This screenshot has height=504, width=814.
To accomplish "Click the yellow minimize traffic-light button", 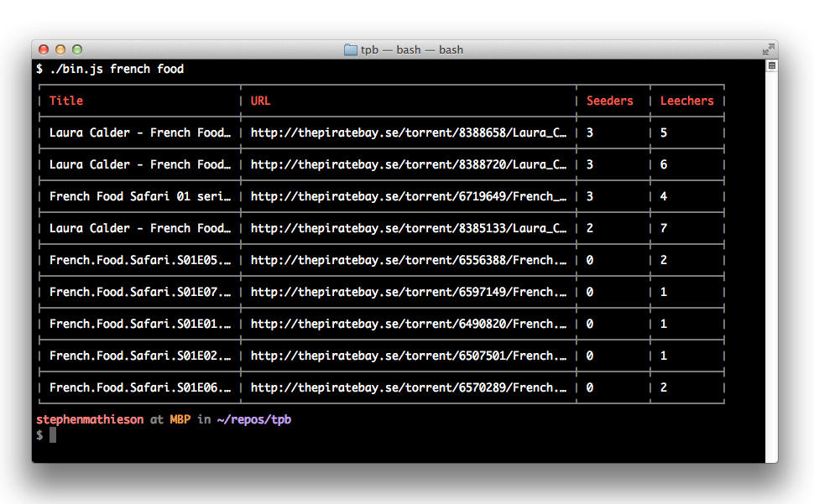I will pos(60,49).
